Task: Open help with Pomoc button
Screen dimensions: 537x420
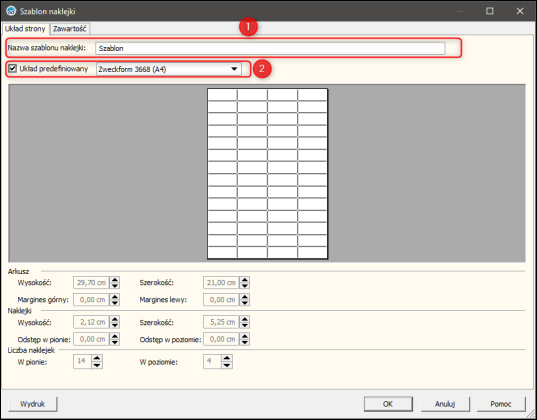Action: click(501, 404)
